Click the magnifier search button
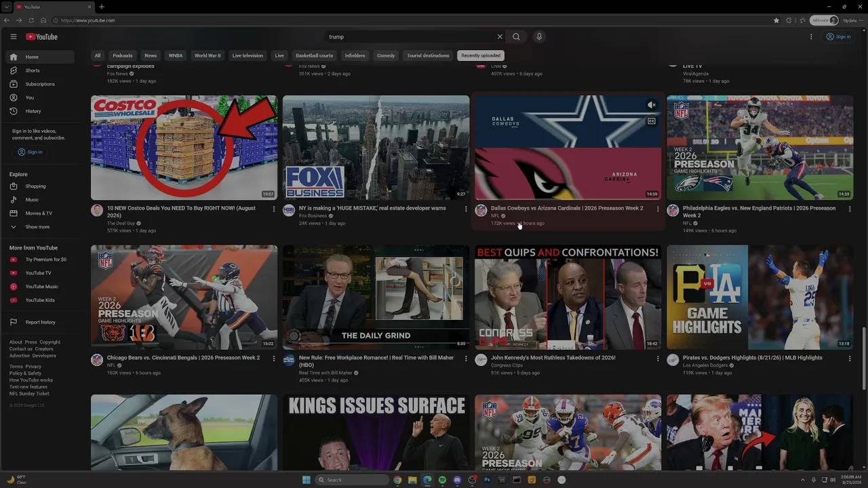The width and height of the screenshot is (868, 488). (516, 37)
